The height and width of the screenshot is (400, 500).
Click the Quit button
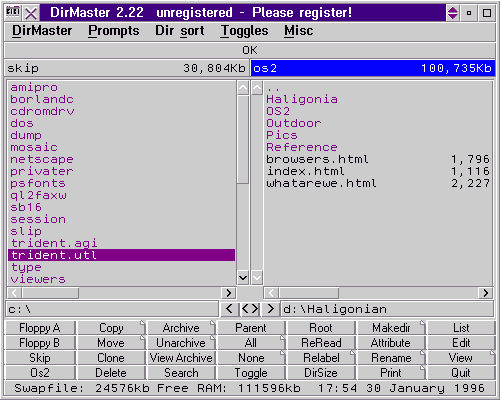[x=461, y=373]
